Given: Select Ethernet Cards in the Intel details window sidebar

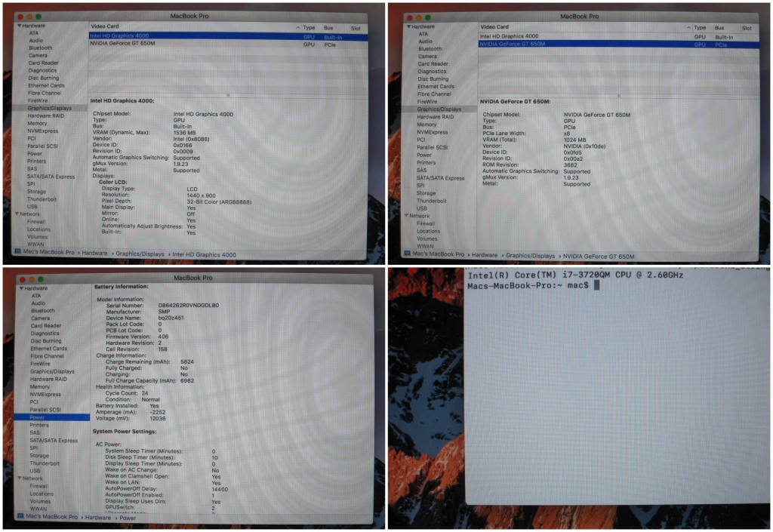Looking at the screenshot, I should [46, 86].
